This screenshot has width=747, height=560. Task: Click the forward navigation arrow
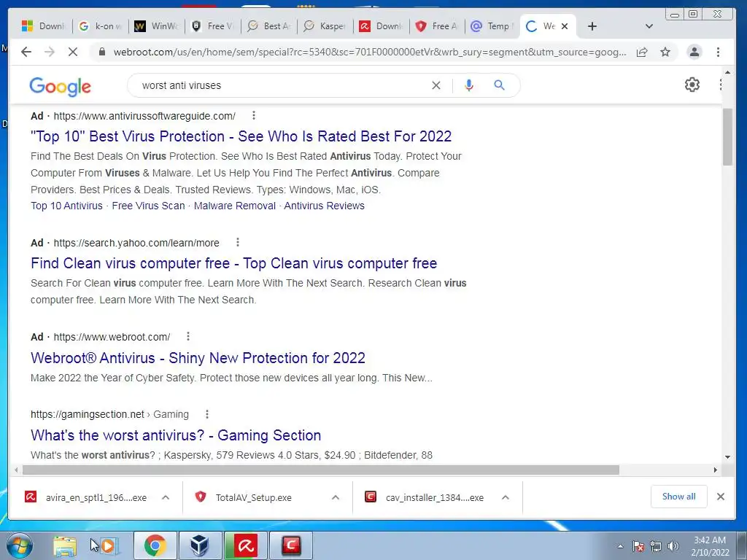click(x=50, y=52)
